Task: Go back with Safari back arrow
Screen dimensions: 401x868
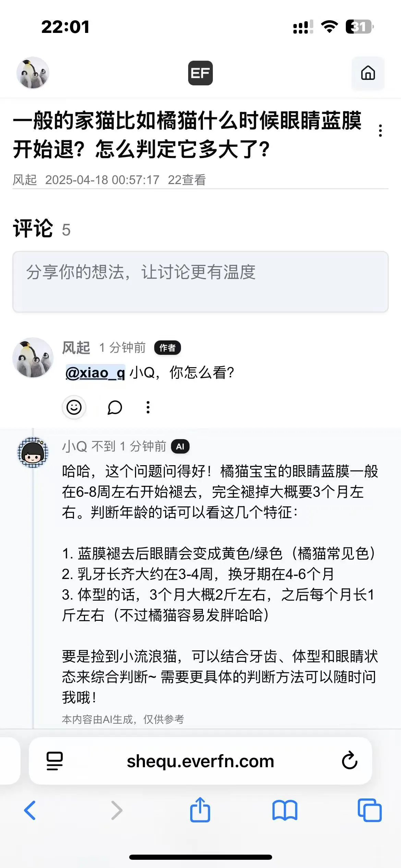Action: [x=30, y=810]
